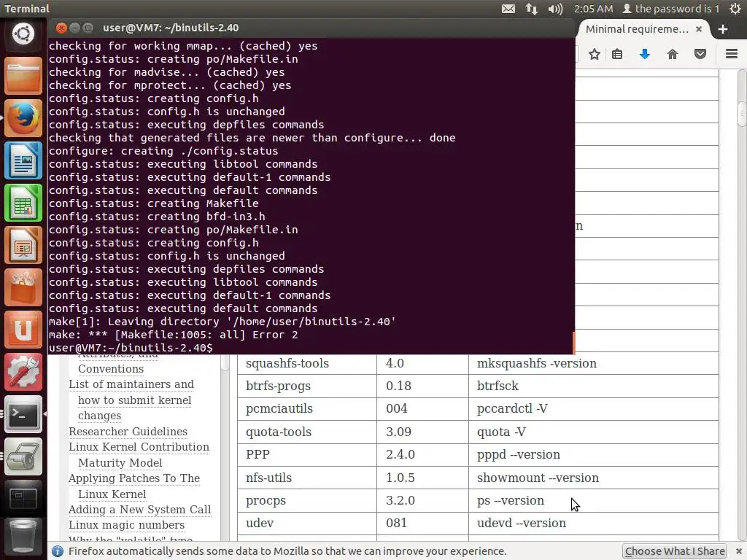Close the Minimal requirements tab
This screenshot has height=560, width=747.
698,29
